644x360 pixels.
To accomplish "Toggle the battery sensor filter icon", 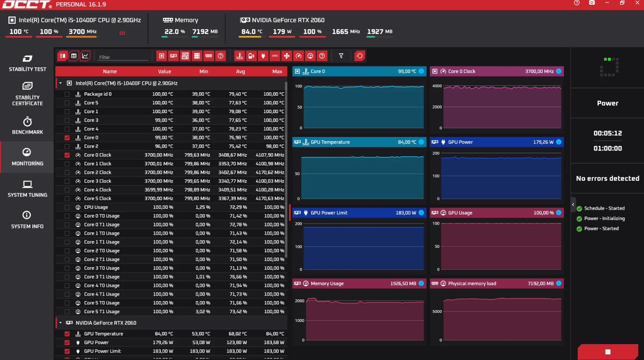I will [x=251, y=56].
